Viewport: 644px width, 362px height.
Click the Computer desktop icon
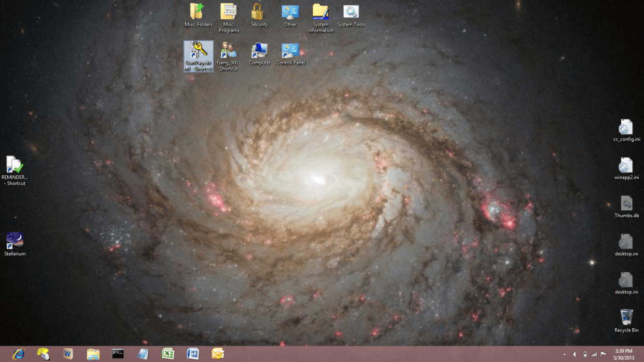click(259, 50)
